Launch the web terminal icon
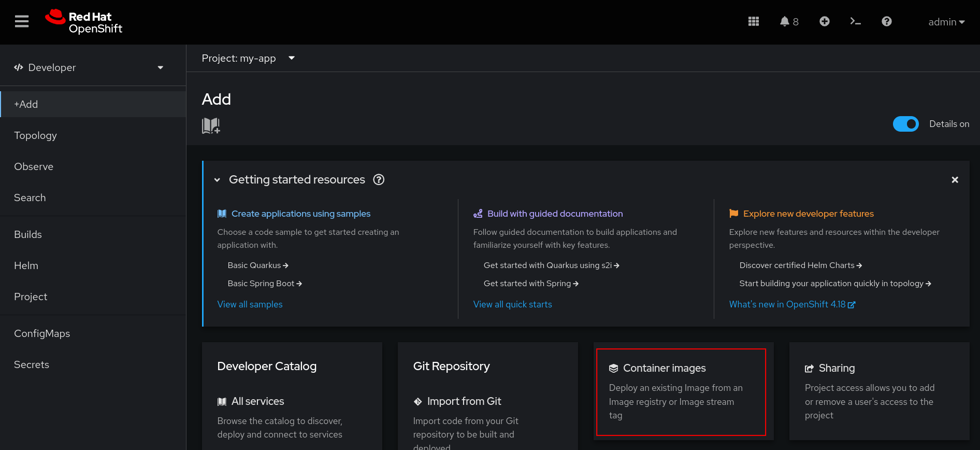Image resolution: width=980 pixels, height=450 pixels. [855, 21]
